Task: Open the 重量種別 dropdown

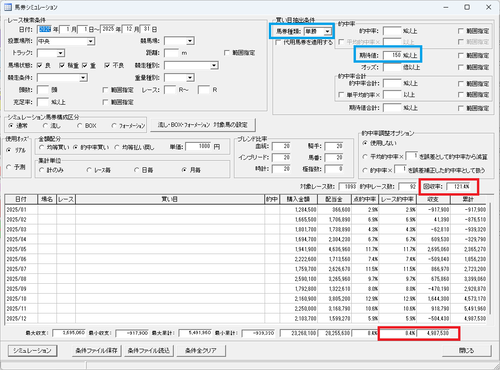Action: [x=190, y=78]
